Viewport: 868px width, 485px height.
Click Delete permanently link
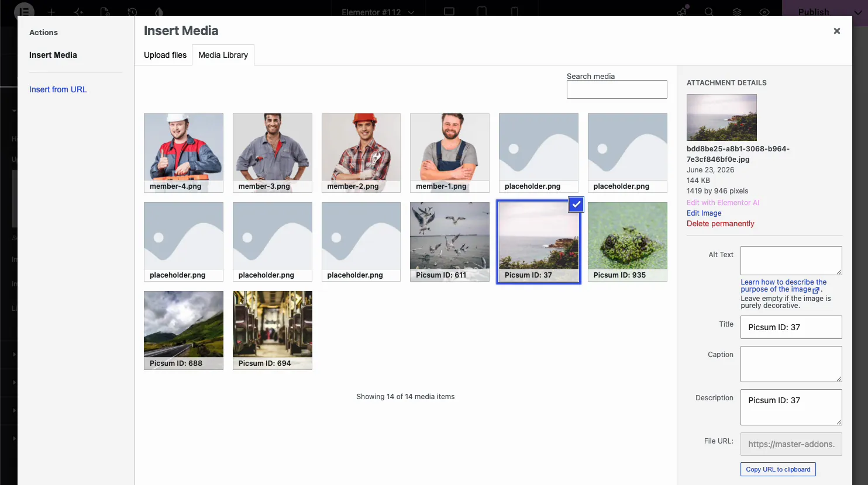coord(721,224)
